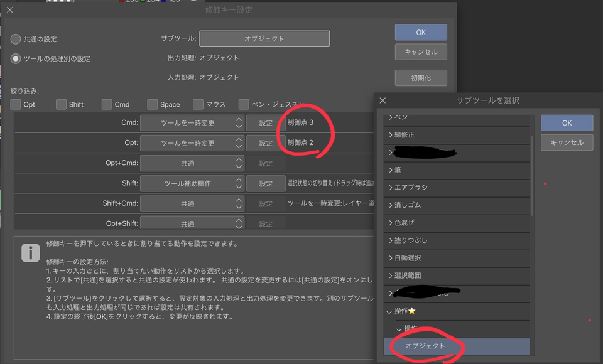Viewport: 603px width, 364px height.
Task: Check the Space filter checkbox
Action: pos(153,104)
